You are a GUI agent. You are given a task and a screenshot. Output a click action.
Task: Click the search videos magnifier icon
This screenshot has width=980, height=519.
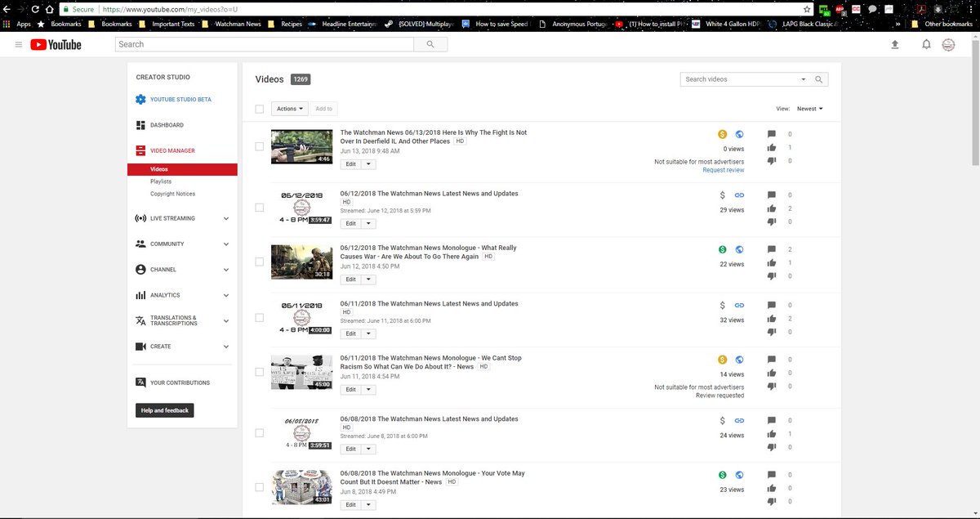(x=820, y=79)
